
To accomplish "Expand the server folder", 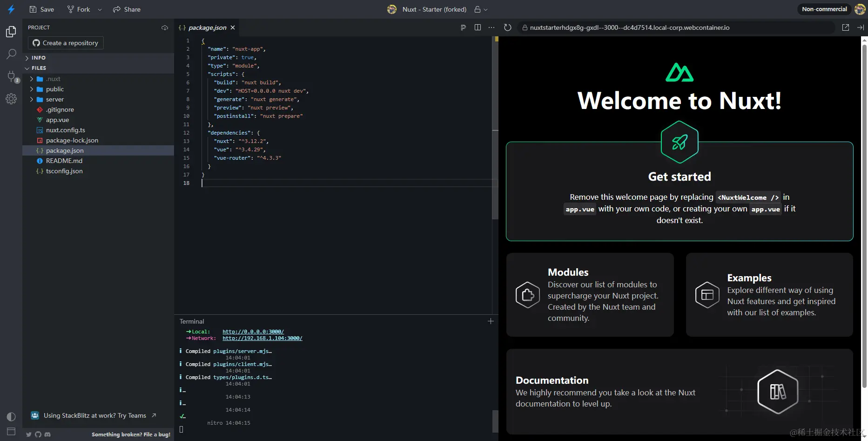I will [x=99, y=99].
